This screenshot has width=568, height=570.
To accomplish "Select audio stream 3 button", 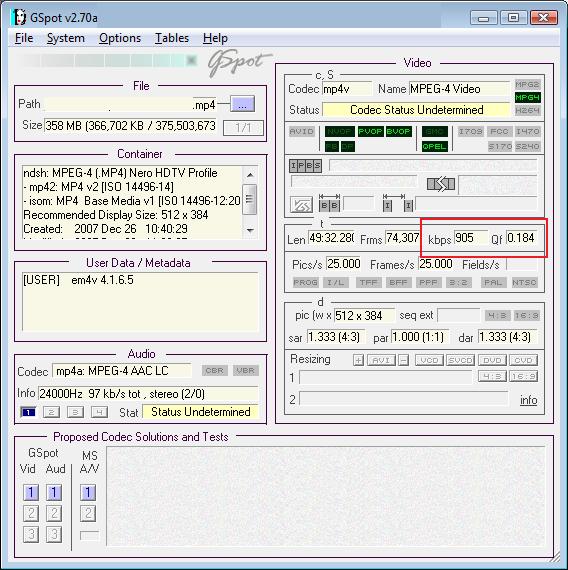I will 75,412.
